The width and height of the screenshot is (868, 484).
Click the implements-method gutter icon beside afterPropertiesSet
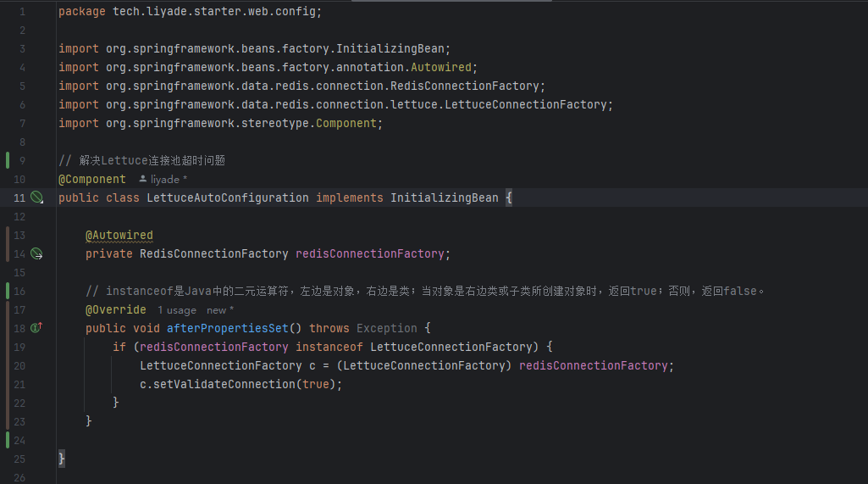(36, 328)
